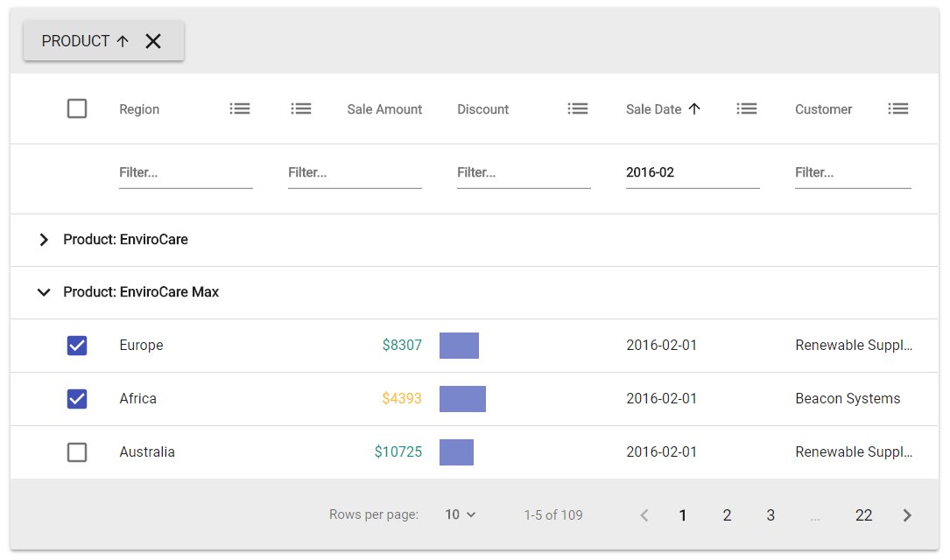Sort by the Sale Amount column header
950x560 pixels.
[384, 109]
